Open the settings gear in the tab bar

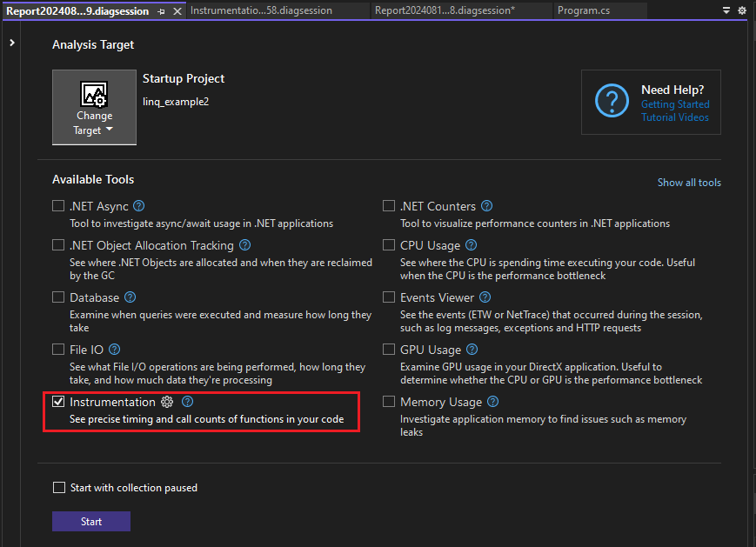pos(743,10)
